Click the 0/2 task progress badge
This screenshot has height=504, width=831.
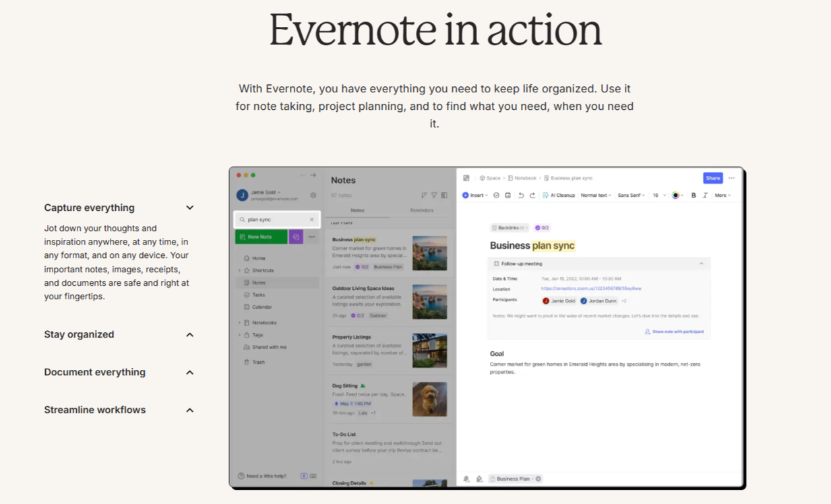[542, 228]
